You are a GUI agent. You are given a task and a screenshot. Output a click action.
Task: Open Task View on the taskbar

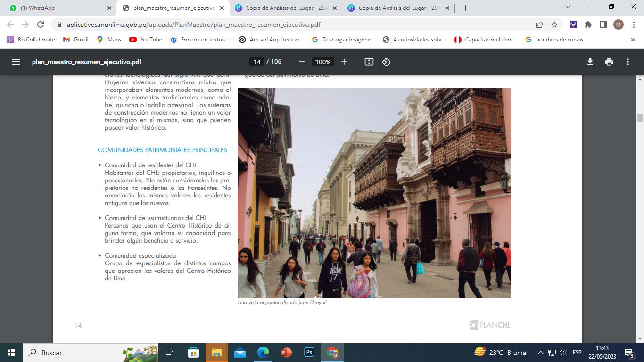pos(170,353)
